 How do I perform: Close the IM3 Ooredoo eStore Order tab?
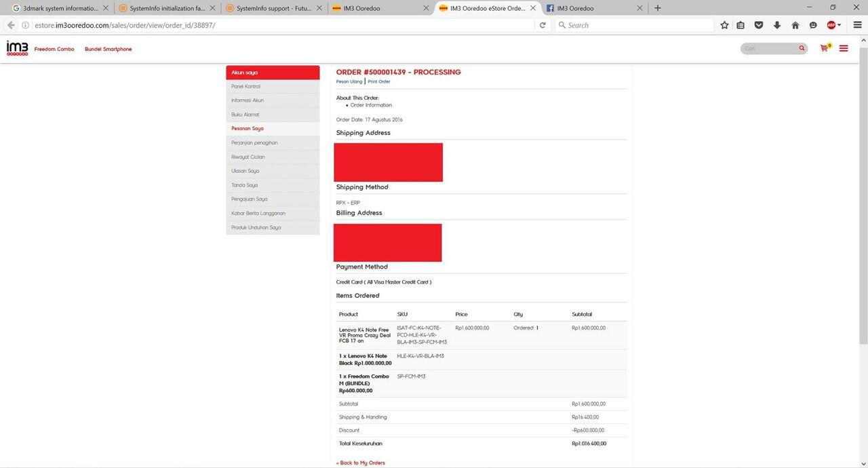click(x=532, y=8)
